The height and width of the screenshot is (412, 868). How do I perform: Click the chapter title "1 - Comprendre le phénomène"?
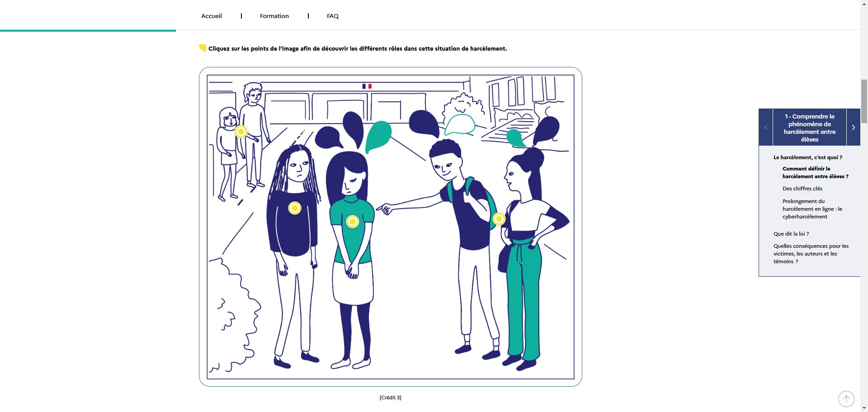(x=809, y=128)
